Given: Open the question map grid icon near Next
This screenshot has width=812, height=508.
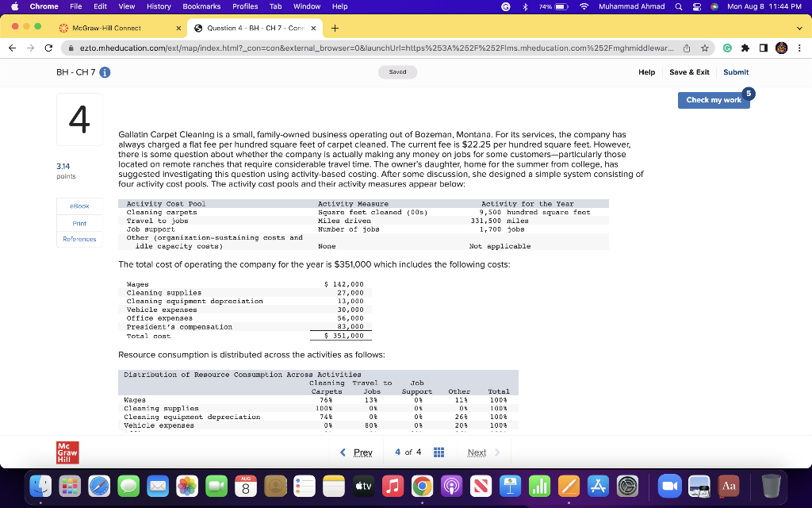Looking at the screenshot, I should coord(439,452).
